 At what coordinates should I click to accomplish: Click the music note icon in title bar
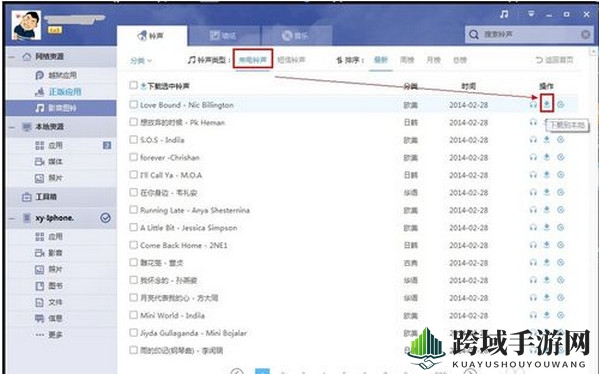point(504,14)
